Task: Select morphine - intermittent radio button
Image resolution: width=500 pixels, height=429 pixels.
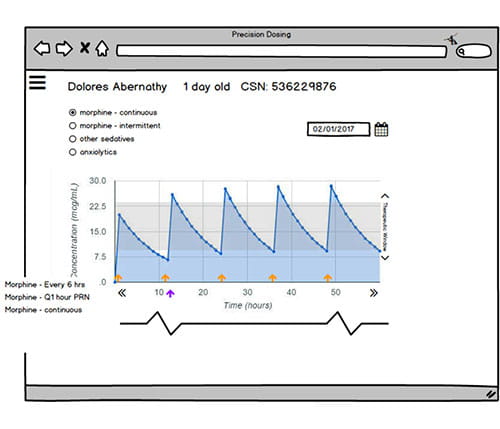Action: [72, 126]
